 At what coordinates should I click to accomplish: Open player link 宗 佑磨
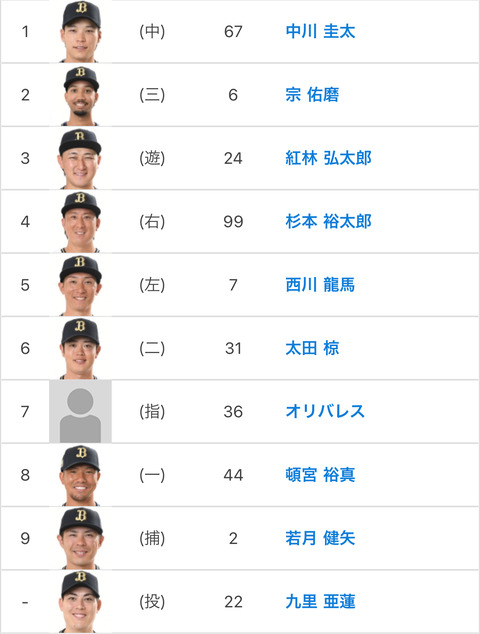pyautogui.click(x=312, y=95)
